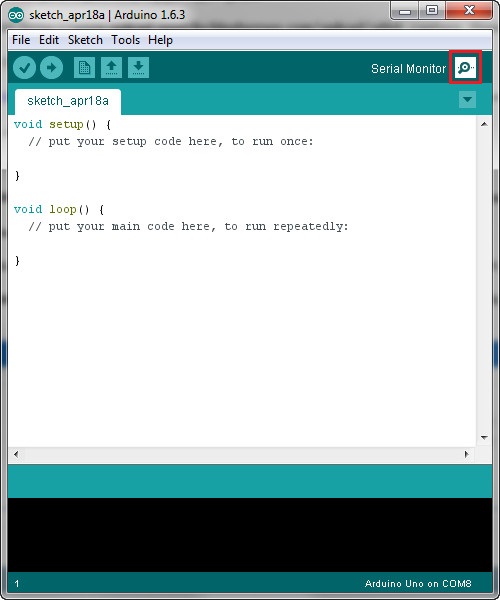Select the sketch_apr18a tab
Image resolution: width=500 pixels, height=600 pixels.
68,101
